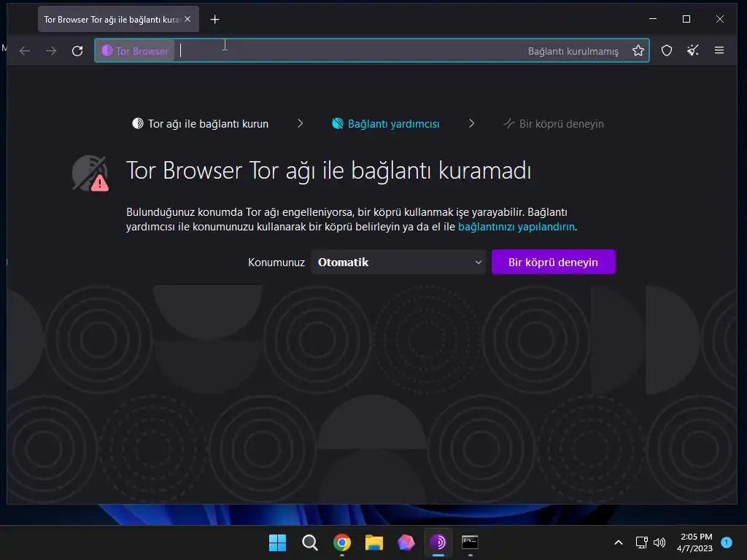
Task: Click the 'Tor Browser Tor ağı ile bağlantı kuramadı' heading
Action: pyautogui.click(x=329, y=171)
